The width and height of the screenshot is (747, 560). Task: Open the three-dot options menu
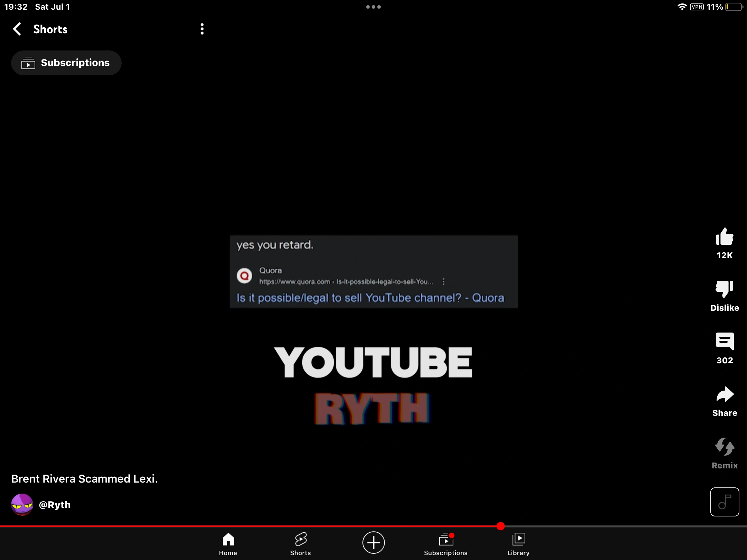pos(202,29)
